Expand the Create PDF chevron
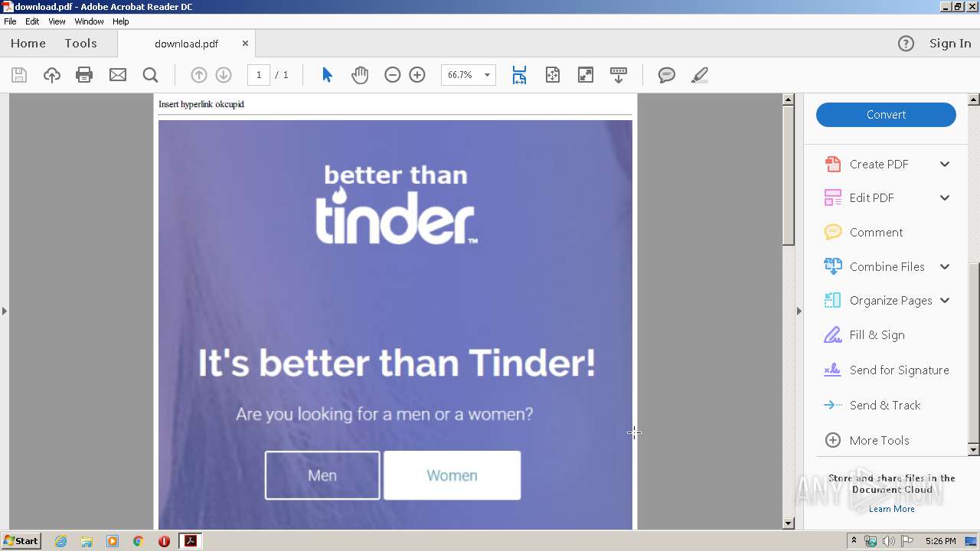Viewport: 980px width, 551px height. tap(945, 164)
